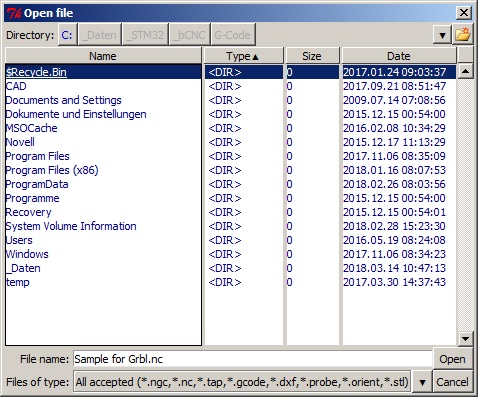Click the new folder icon
Screen dimensions: 478x397
click(x=463, y=34)
